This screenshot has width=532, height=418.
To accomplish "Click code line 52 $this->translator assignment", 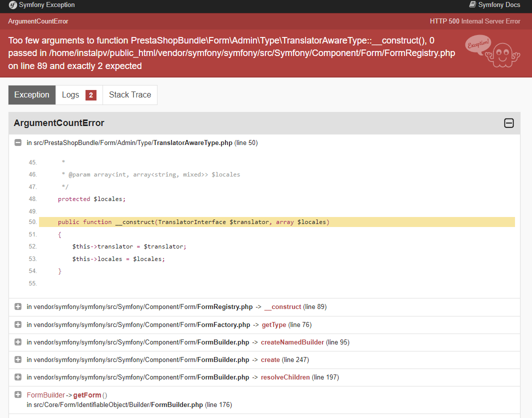I will point(129,246).
